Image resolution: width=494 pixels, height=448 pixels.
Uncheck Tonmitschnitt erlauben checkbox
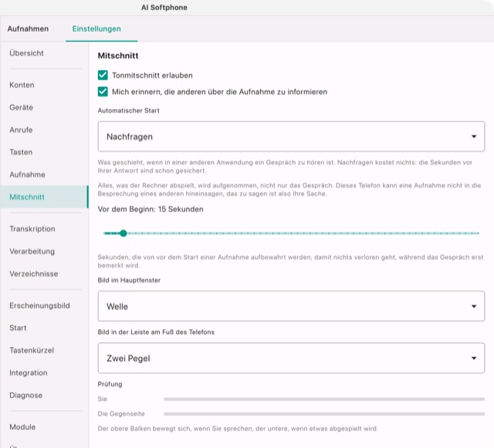point(103,76)
